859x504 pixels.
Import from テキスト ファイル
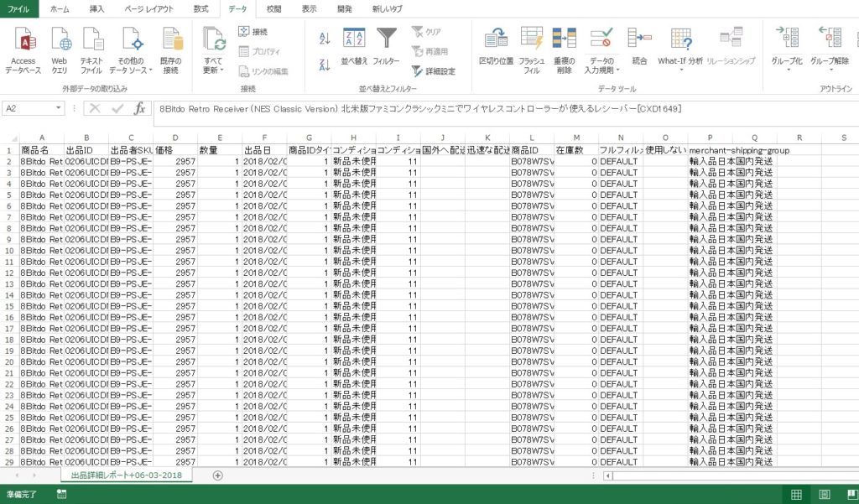coord(91,50)
